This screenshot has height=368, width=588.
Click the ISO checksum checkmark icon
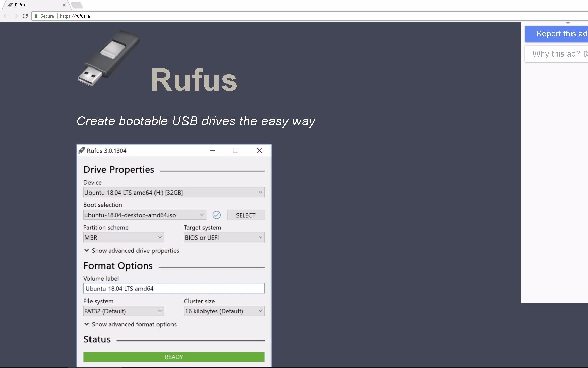(216, 215)
